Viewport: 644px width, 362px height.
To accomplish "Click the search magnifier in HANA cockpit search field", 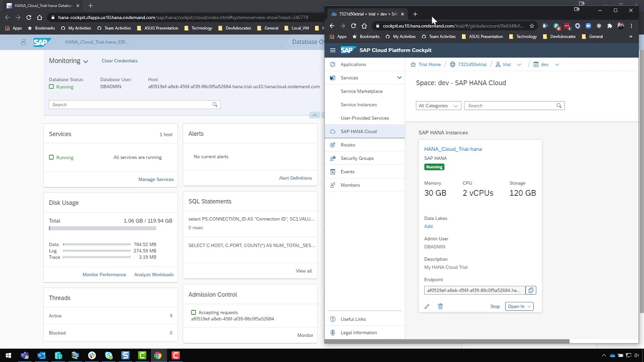I will 215,105.
